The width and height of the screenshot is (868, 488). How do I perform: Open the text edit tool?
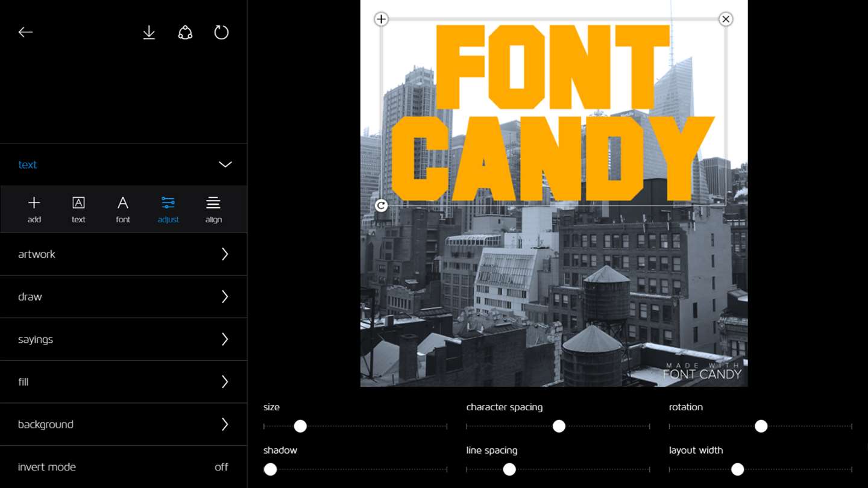(x=78, y=208)
